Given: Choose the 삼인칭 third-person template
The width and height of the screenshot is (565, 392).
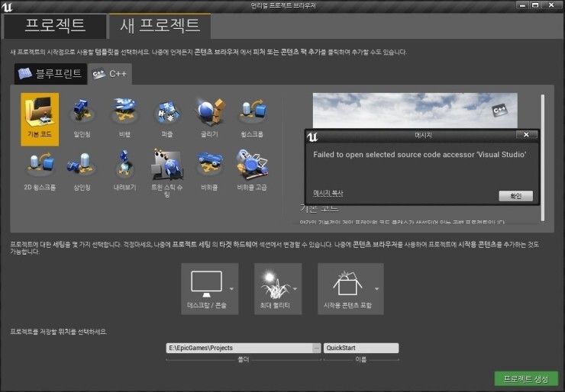Looking at the screenshot, I should pos(82,172).
